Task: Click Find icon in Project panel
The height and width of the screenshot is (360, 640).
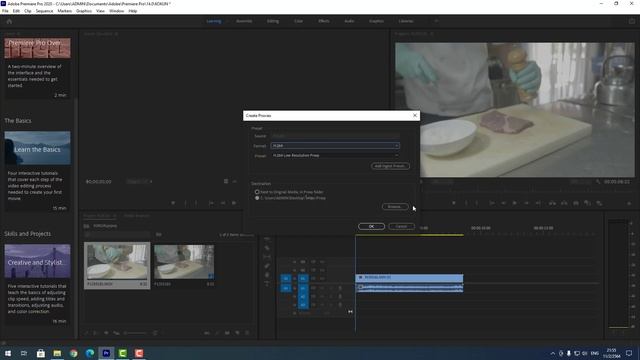Action: click(x=217, y=333)
